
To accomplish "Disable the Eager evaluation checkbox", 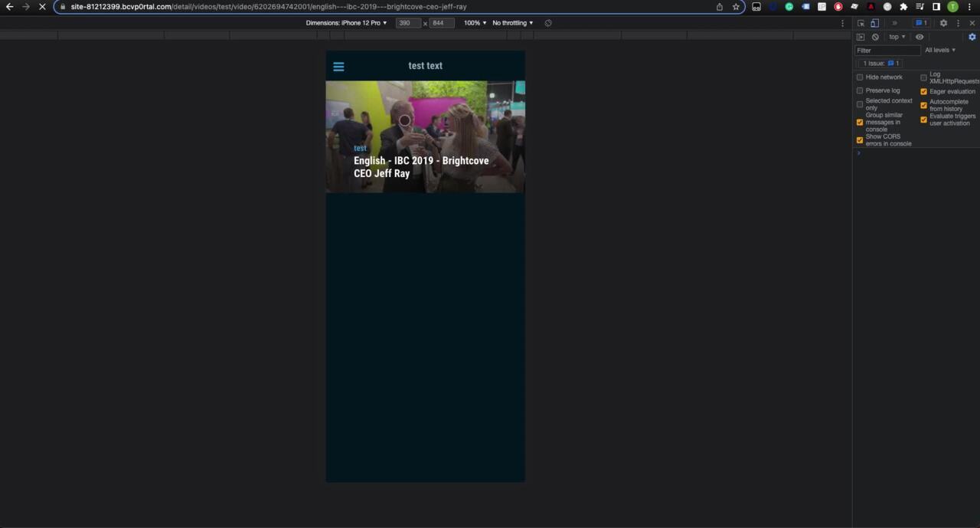I will pyautogui.click(x=923, y=92).
